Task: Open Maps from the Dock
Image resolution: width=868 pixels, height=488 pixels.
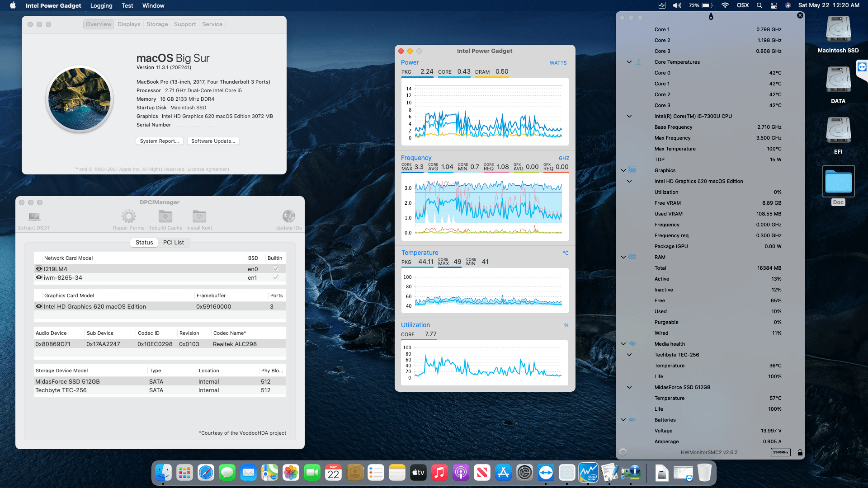Action: tap(269, 473)
